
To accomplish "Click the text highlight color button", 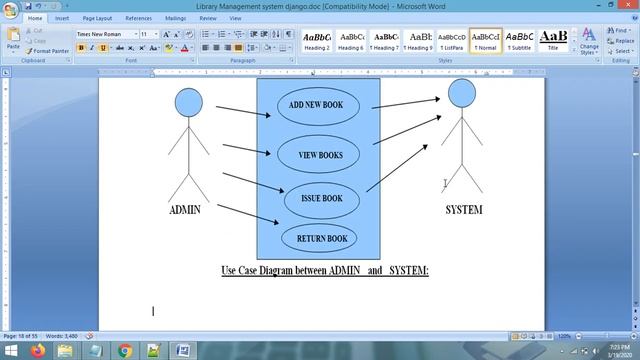I will pyautogui.click(x=169, y=48).
